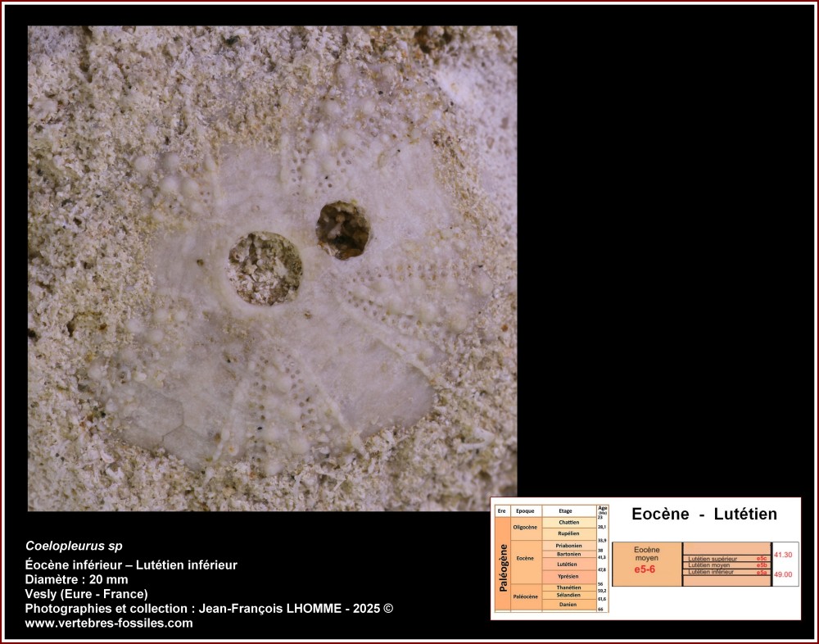This screenshot has width=819, height=644.
Task: Select the Eocène epoch cell in chart
Action: click(527, 559)
